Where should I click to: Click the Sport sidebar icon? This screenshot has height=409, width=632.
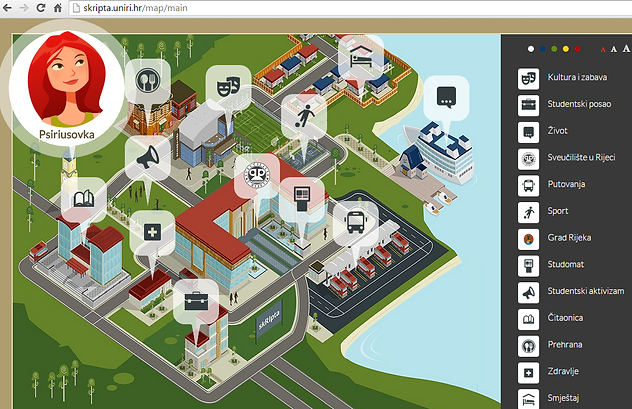tap(528, 212)
